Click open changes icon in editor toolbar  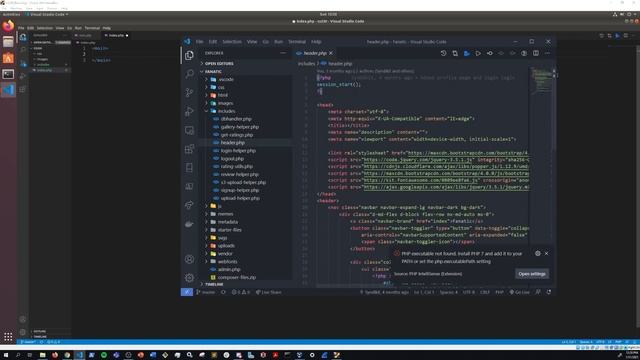[455, 53]
